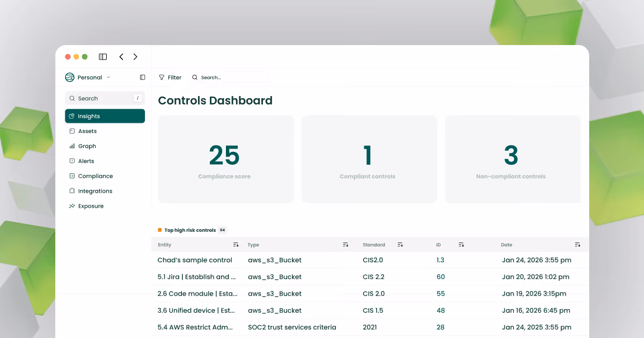Click the Exposure icon

(72, 206)
